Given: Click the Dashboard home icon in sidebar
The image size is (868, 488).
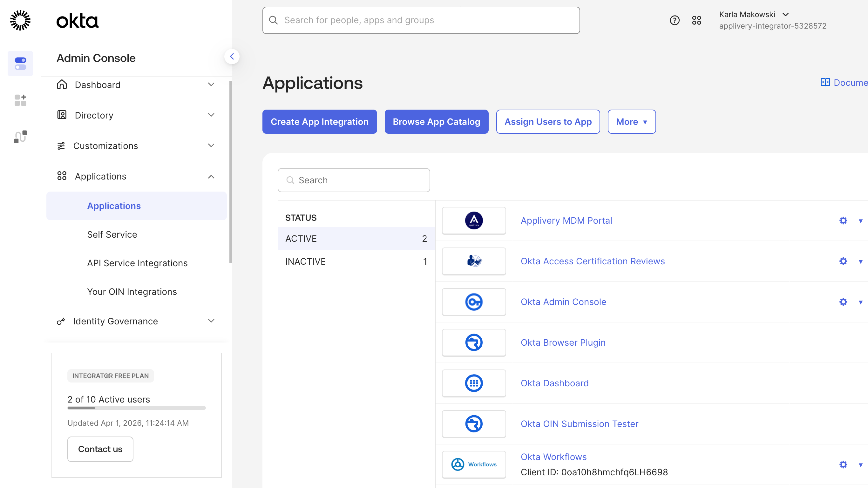Looking at the screenshot, I should pos(61,85).
